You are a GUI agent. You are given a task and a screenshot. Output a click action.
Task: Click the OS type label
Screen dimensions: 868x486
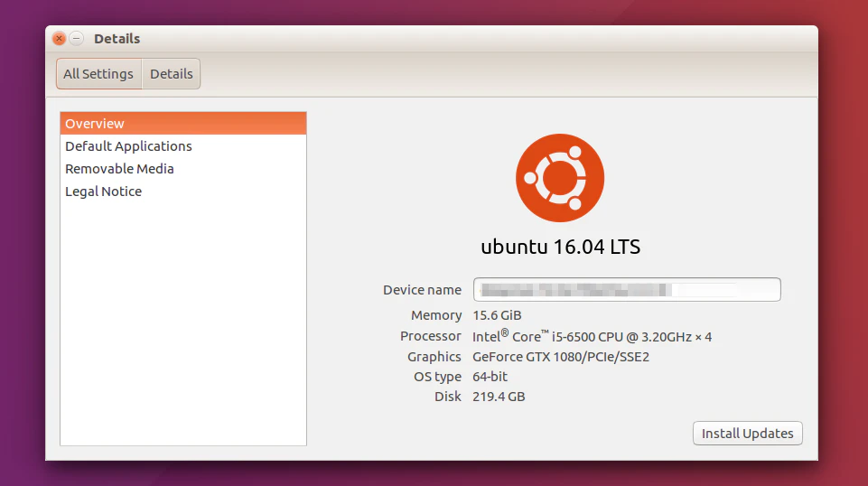click(437, 377)
